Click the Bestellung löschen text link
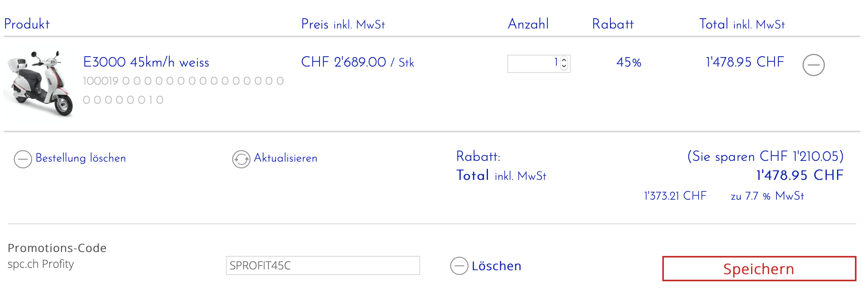The image size is (868, 290). click(80, 158)
